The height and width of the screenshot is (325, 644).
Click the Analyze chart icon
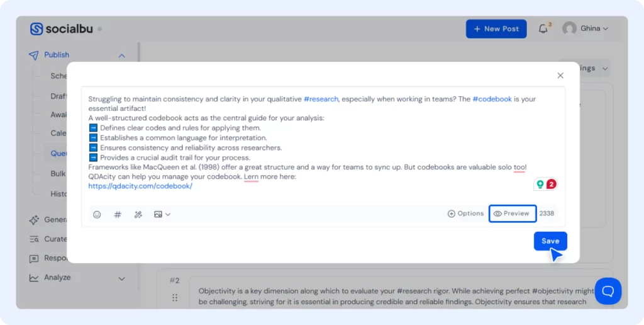click(x=34, y=278)
